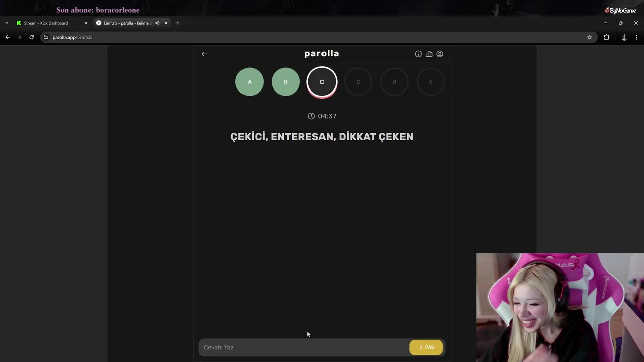Open the tab search dropdown arrow
The height and width of the screenshot is (362, 644).
click(x=7, y=23)
